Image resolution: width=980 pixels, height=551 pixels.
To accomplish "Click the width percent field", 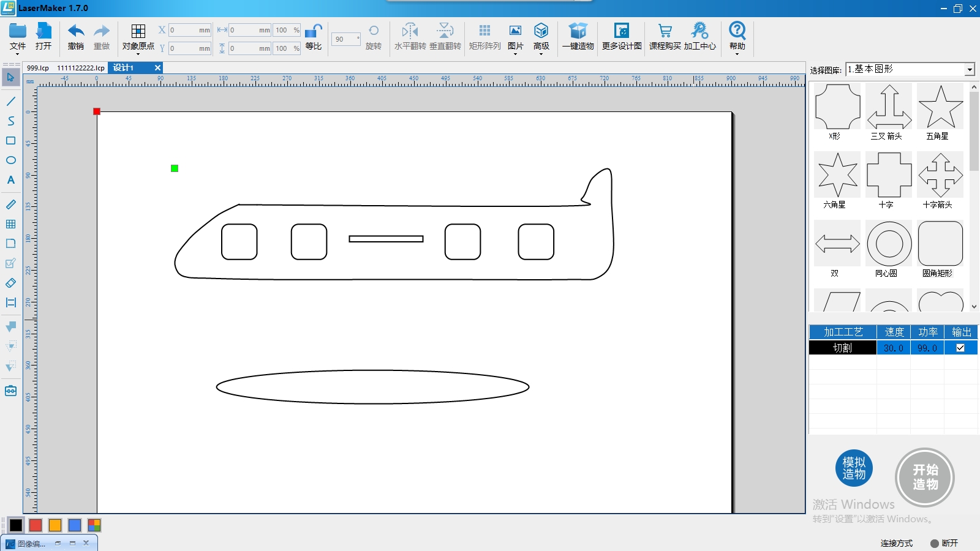I will tap(287, 30).
